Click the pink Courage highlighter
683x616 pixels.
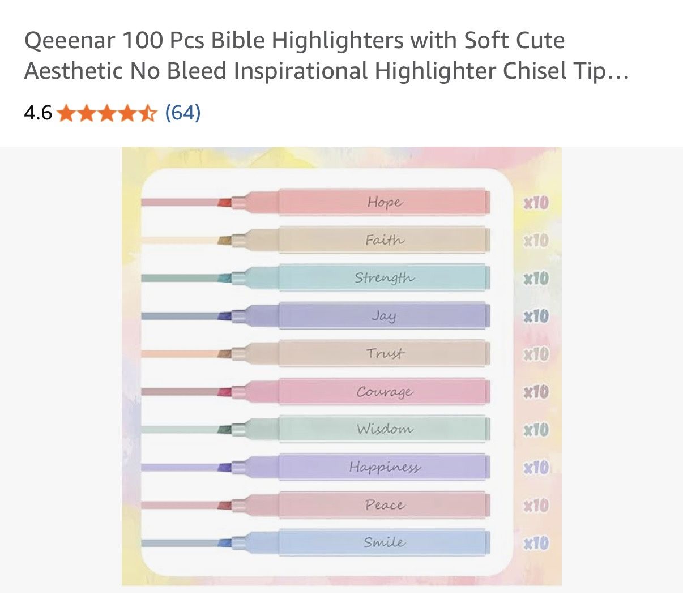click(383, 391)
